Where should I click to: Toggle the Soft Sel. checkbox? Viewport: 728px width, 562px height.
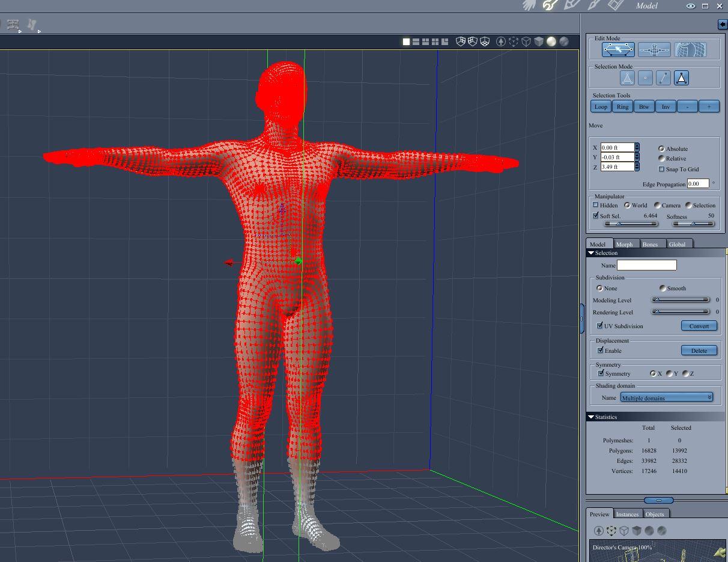596,215
